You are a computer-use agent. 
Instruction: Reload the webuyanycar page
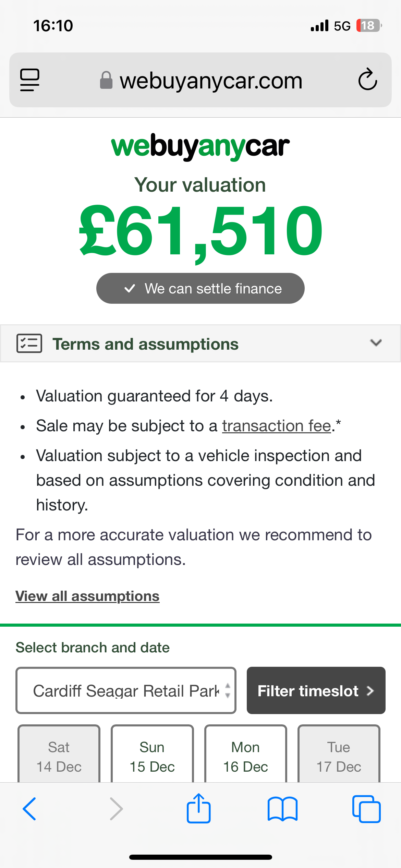click(367, 80)
